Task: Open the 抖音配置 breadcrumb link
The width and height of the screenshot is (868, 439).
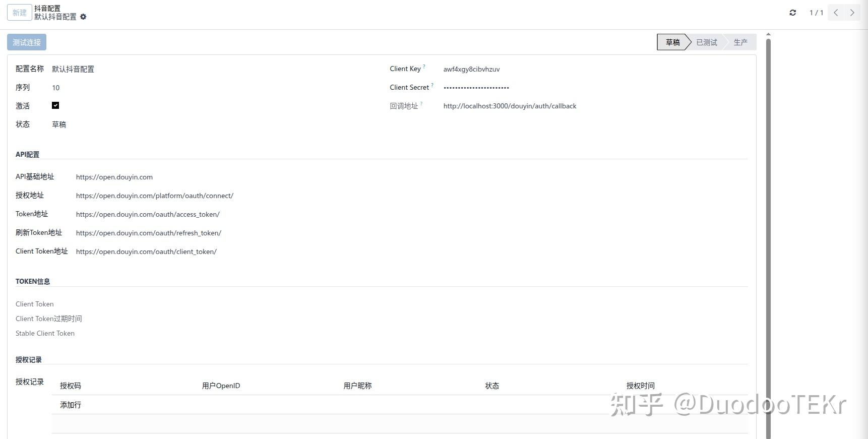Action: coord(47,8)
